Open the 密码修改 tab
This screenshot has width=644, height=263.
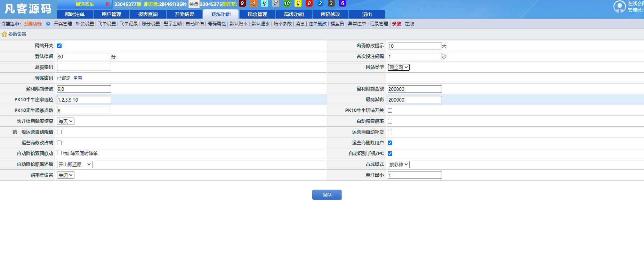[330, 14]
